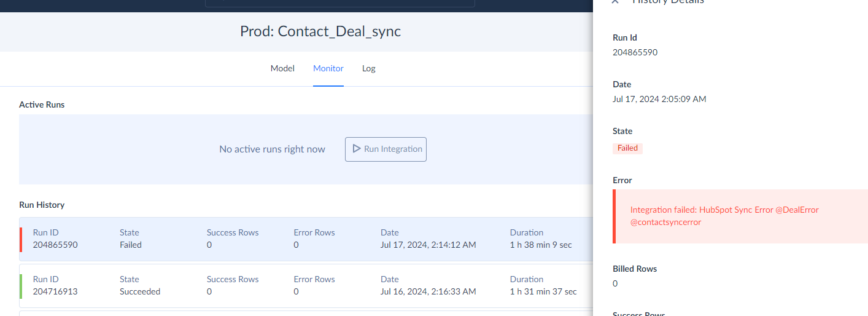Click the Prod: Contact_Deal_sync title
This screenshot has width=868, height=316.
[320, 31]
